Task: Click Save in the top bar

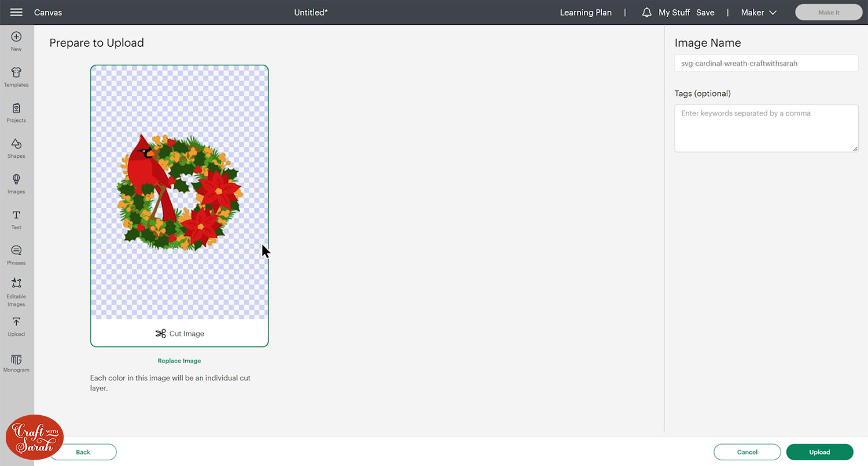Action: coord(705,12)
